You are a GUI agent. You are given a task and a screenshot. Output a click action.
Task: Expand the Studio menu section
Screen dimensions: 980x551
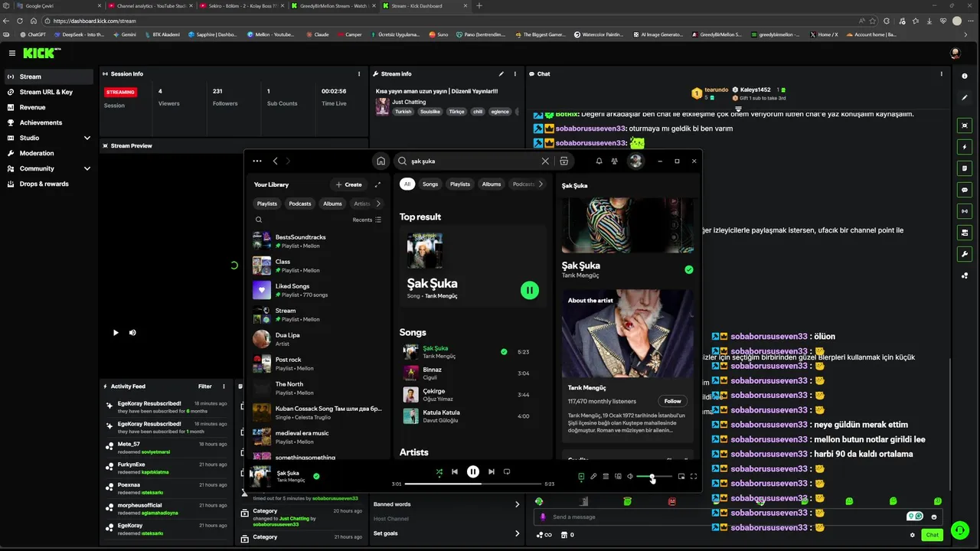point(87,138)
